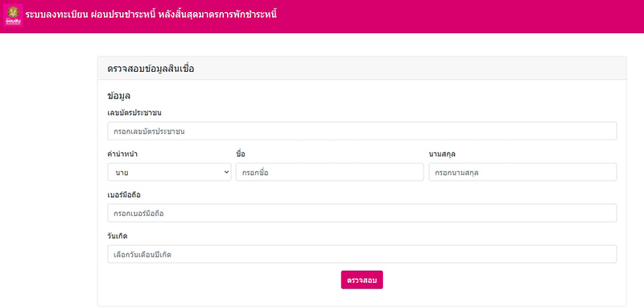Click the GSB logo icon in header
The width and height of the screenshot is (644, 308).
[x=13, y=15]
